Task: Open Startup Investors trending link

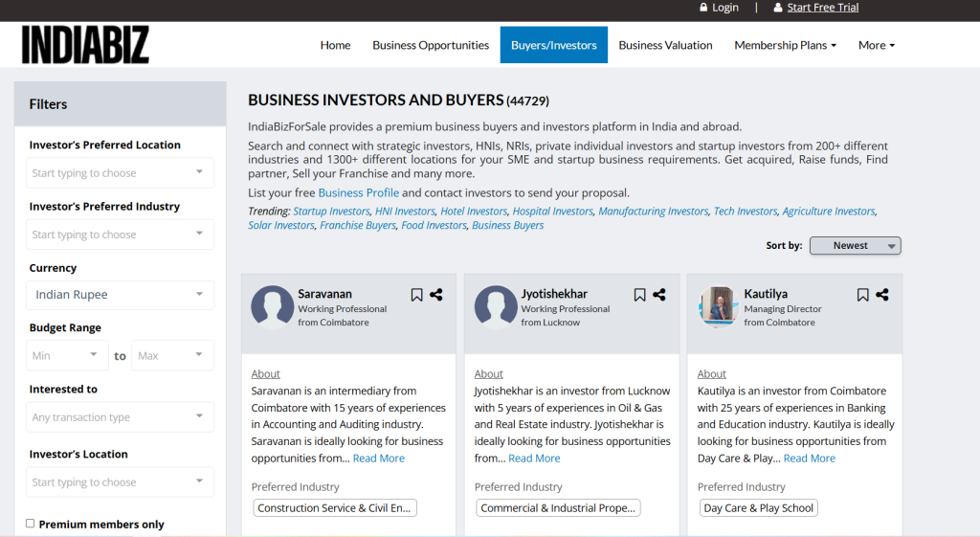Action: pos(331,212)
